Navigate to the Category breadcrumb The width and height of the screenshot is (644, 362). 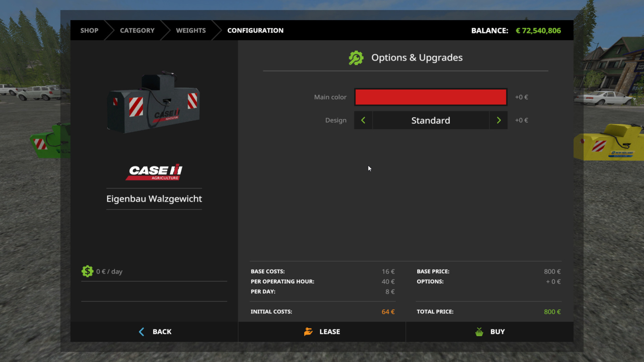pyautogui.click(x=137, y=31)
